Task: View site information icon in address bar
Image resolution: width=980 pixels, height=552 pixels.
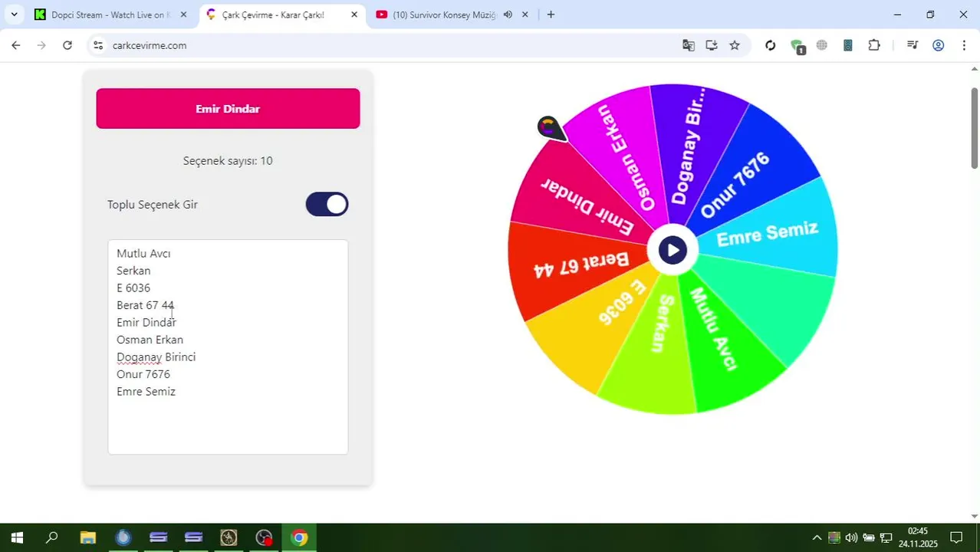Action: 97,45
